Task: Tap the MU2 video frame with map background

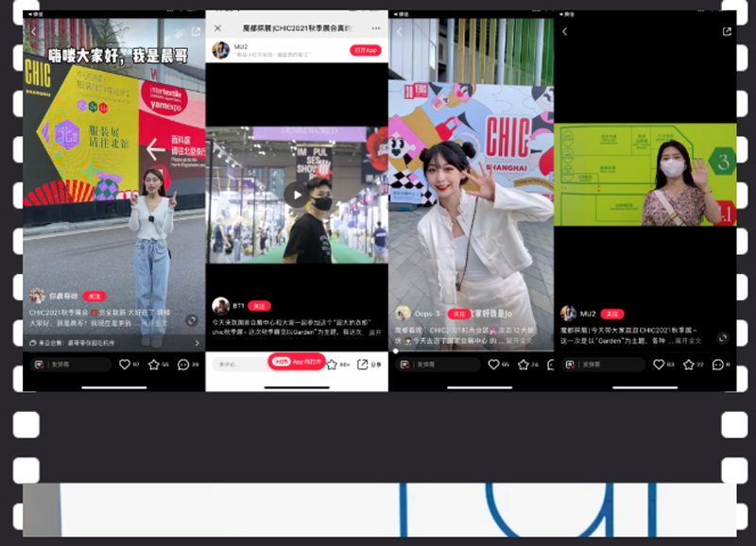Action: click(x=645, y=175)
